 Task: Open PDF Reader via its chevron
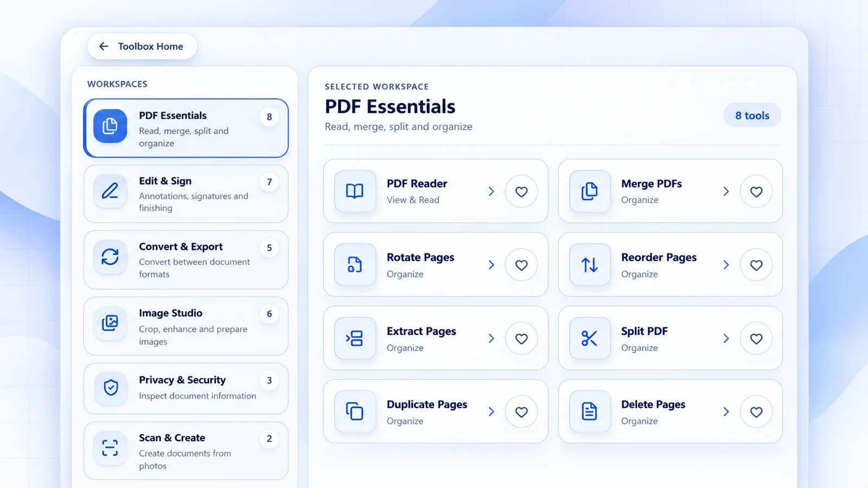coord(492,191)
